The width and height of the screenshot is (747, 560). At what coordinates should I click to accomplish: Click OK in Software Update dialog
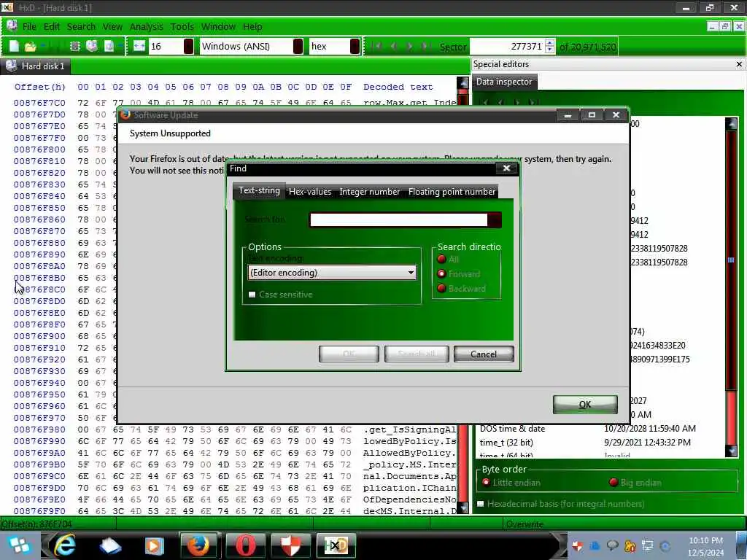point(585,404)
